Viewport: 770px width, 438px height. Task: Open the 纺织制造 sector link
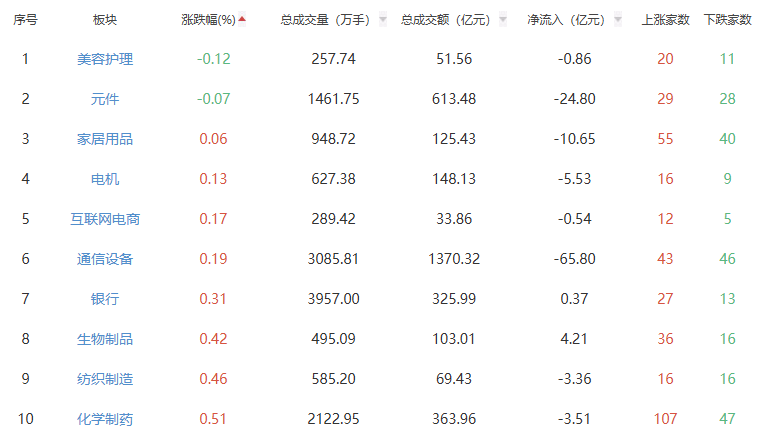[x=105, y=379]
